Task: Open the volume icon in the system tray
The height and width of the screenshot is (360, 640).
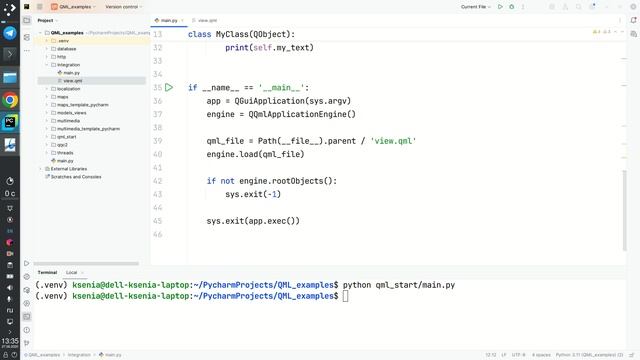Action: (x=10, y=288)
